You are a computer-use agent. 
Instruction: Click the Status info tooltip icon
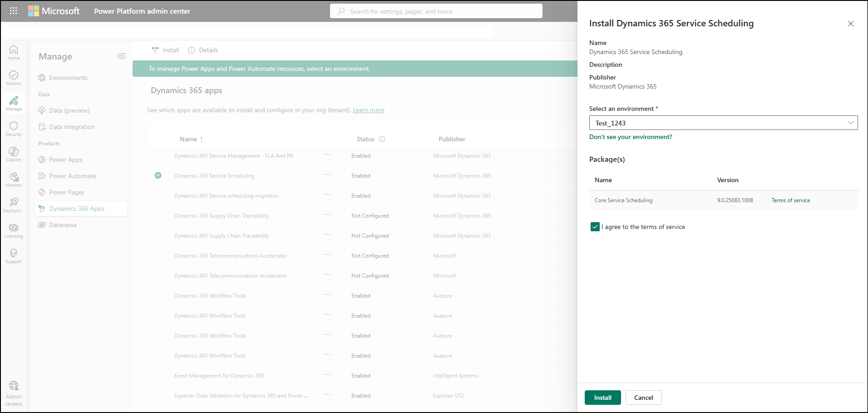(x=382, y=139)
